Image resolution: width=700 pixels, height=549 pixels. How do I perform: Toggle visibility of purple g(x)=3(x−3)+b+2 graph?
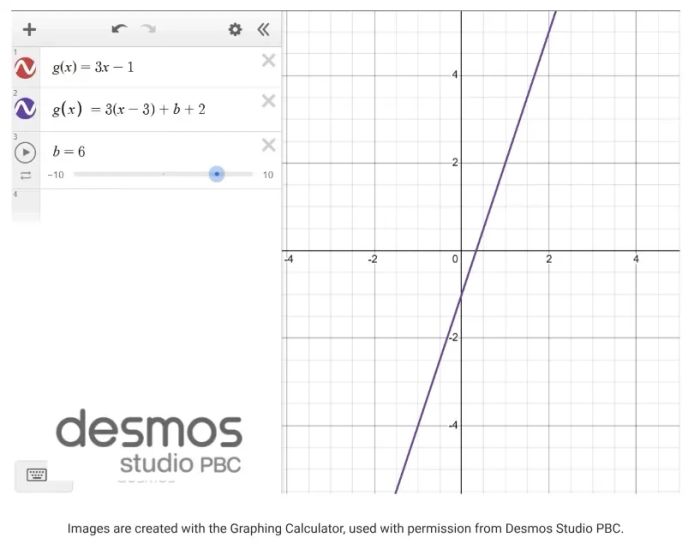click(x=25, y=108)
